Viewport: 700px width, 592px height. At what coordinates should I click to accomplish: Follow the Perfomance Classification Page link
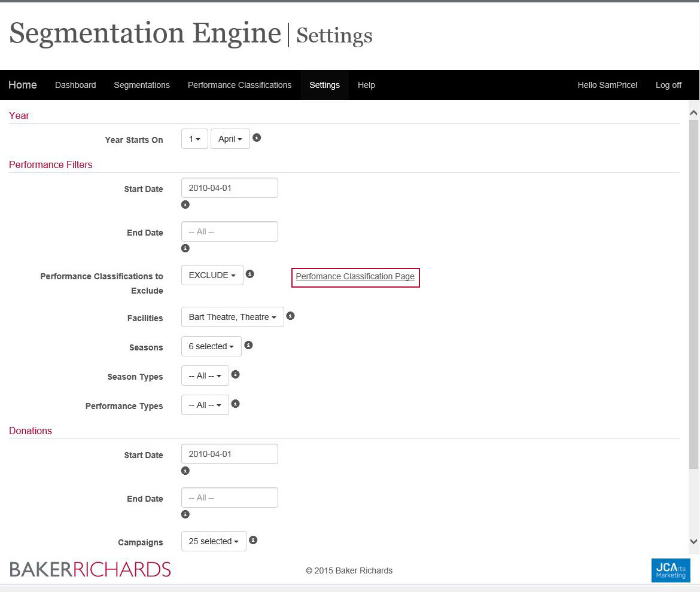point(355,277)
